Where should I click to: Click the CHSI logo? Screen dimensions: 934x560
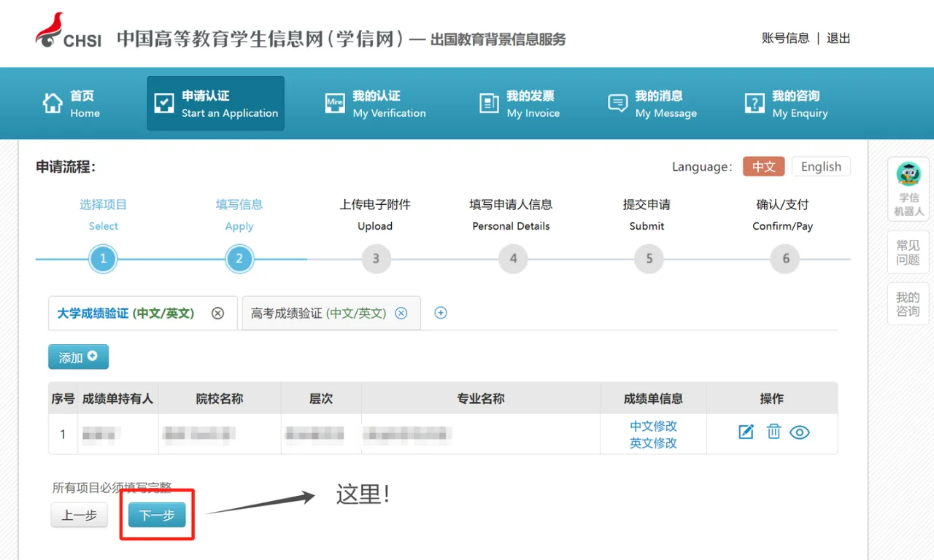click(x=69, y=33)
